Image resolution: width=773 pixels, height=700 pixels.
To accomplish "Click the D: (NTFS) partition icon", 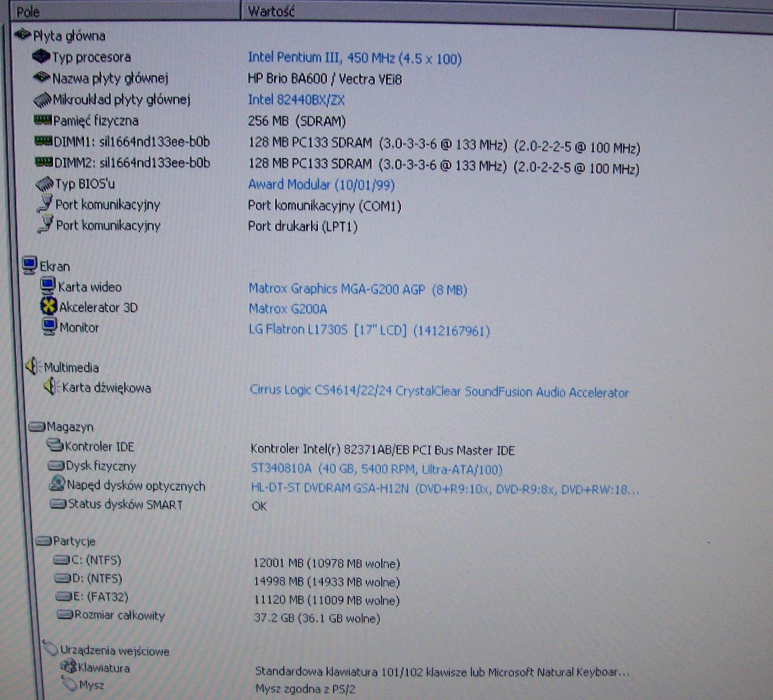I will (x=62, y=578).
